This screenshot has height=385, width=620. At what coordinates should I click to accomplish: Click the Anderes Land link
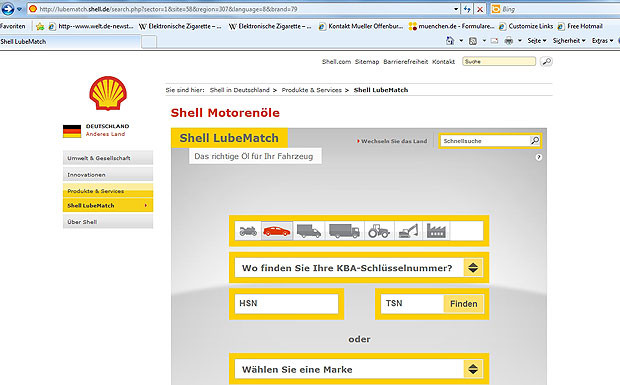(x=105, y=134)
